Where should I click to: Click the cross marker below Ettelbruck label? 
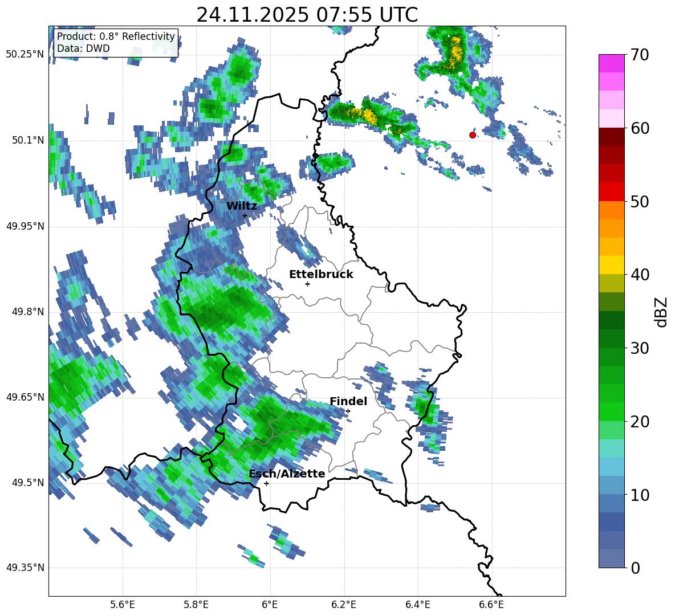tap(307, 284)
